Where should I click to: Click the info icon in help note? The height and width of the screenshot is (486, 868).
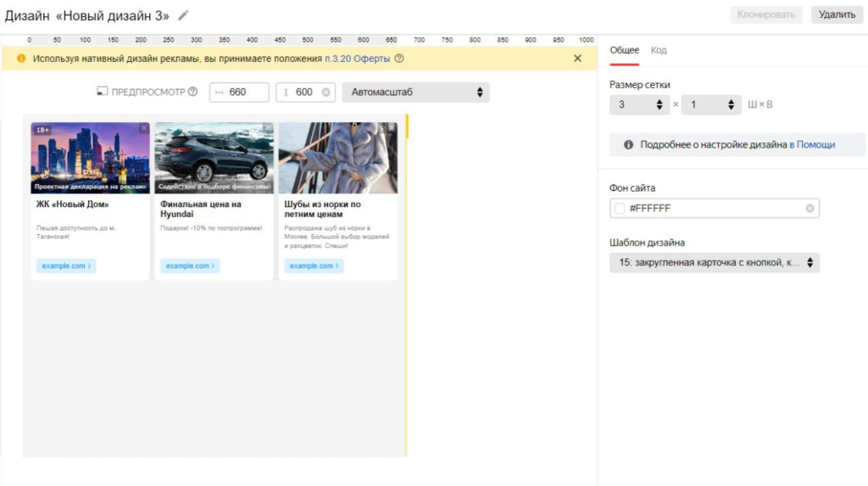628,145
